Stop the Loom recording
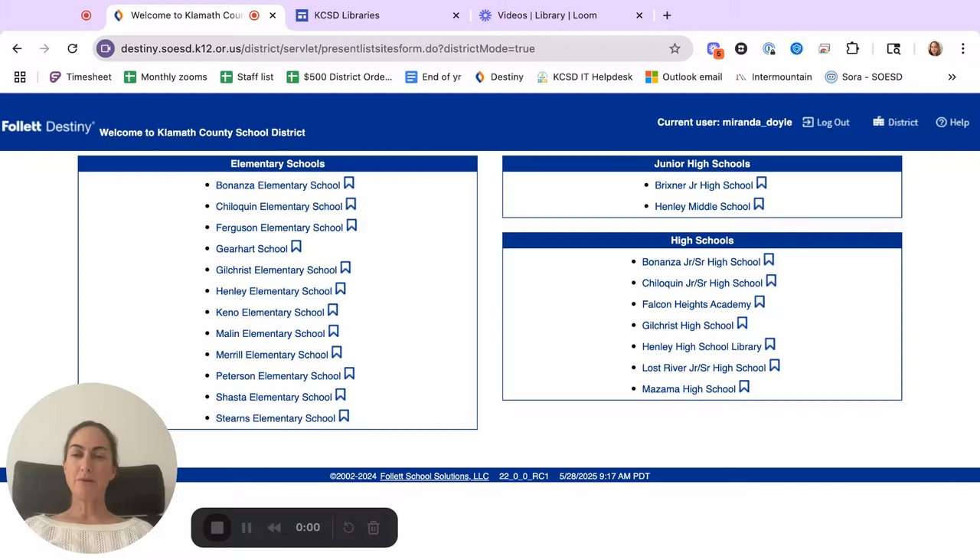 pos(217,527)
